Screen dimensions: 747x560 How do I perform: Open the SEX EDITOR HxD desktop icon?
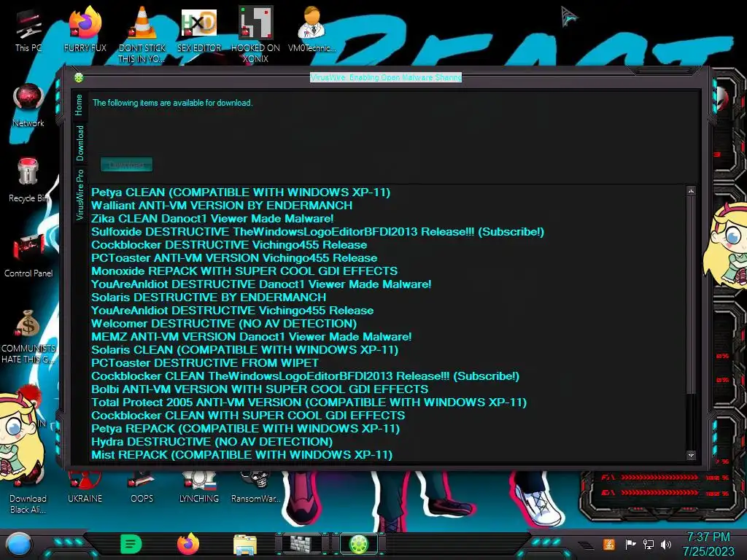tap(199, 29)
